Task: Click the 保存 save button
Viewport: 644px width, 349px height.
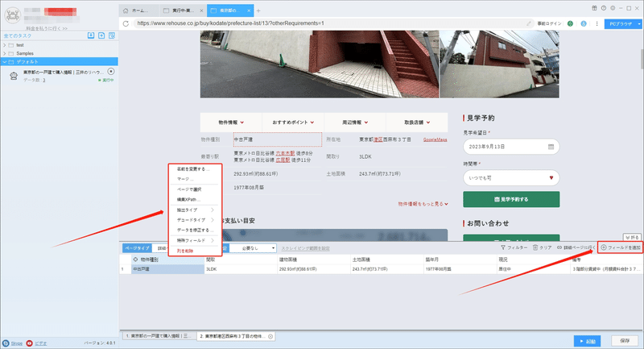Action: coord(625,341)
